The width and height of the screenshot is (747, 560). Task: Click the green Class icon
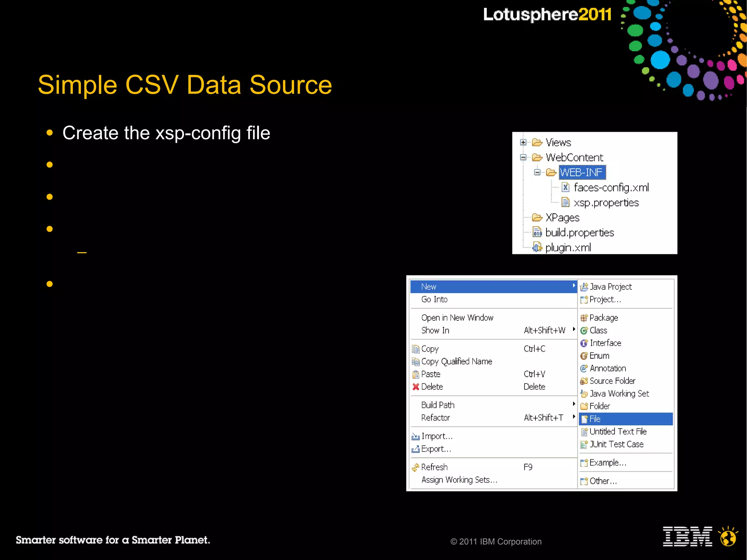[584, 331]
